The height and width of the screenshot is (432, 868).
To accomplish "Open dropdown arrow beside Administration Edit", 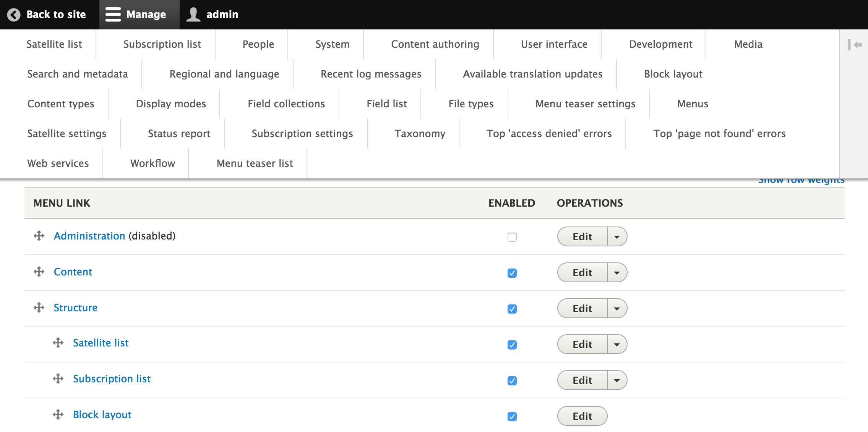I will (617, 237).
